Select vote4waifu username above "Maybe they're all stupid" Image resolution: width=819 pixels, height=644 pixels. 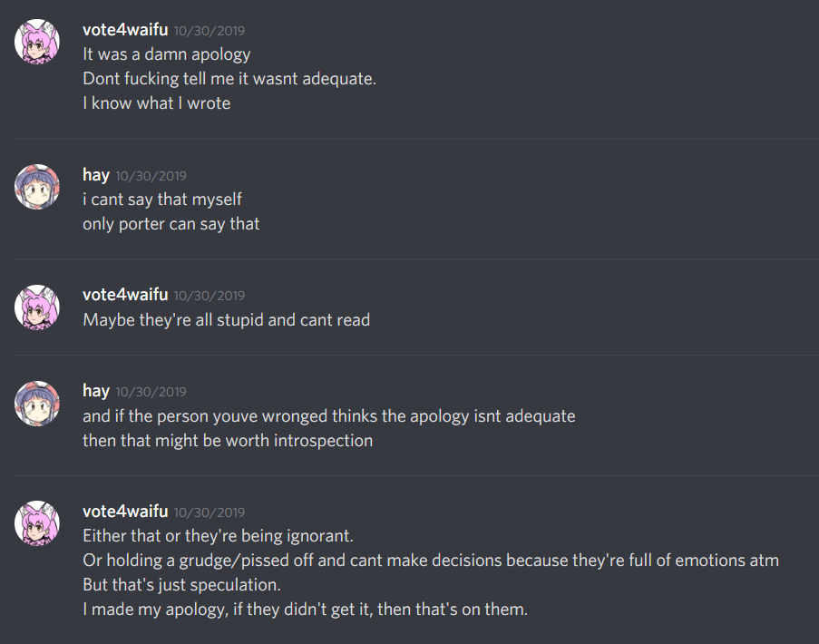click(125, 295)
